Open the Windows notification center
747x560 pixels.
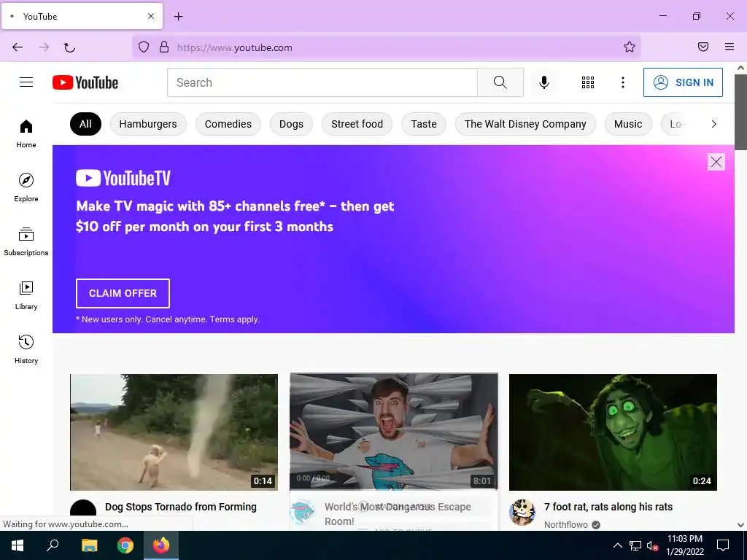pyautogui.click(x=723, y=545)
